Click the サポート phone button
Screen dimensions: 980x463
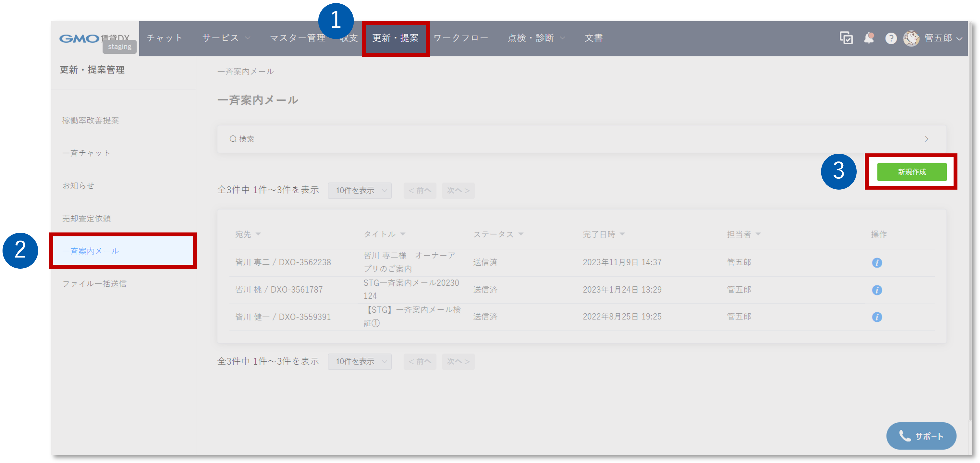(921, 436)
